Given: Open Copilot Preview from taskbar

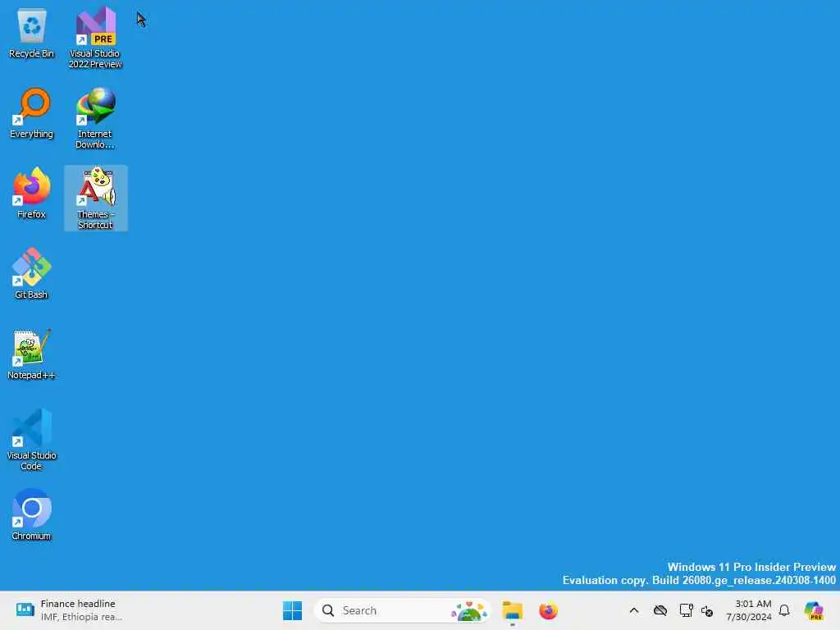Looking at the screenshot, I should pos(814,610).
